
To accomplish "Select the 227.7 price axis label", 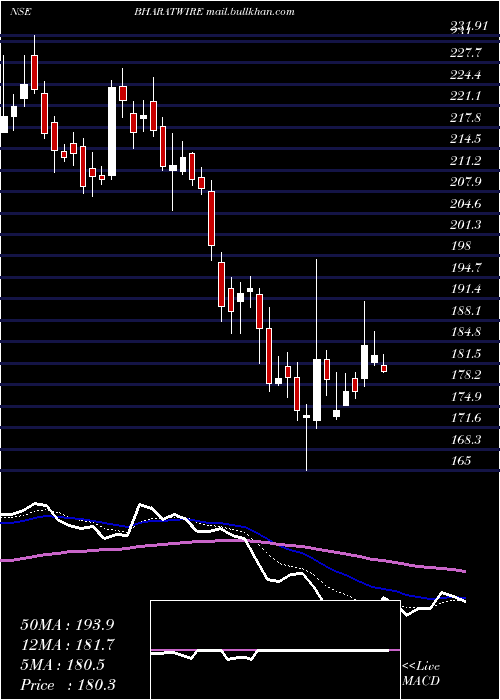I will click(x=466, y=53).
